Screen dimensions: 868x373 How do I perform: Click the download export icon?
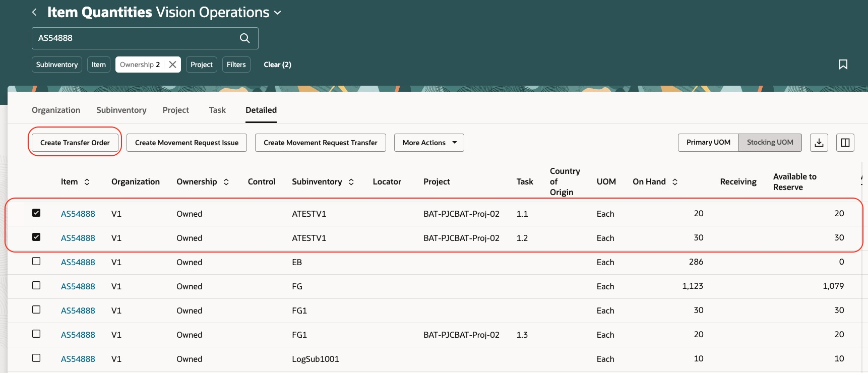819,143
